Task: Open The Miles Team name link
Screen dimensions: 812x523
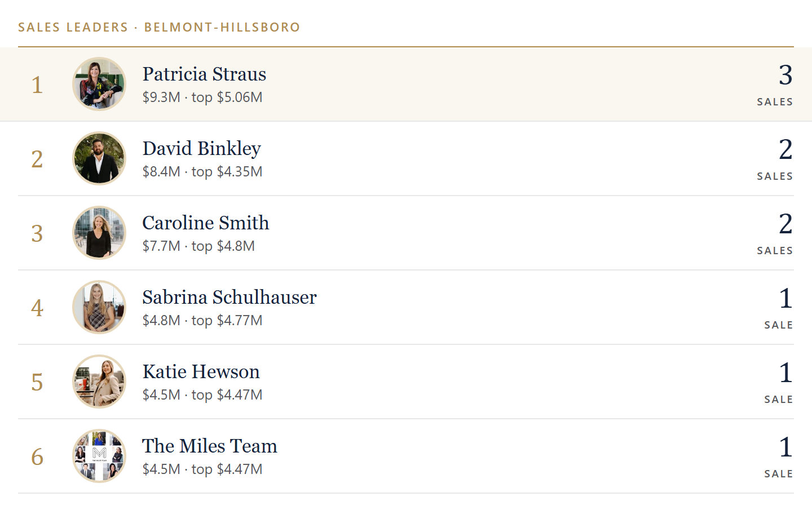Action: tap(209, 446)
